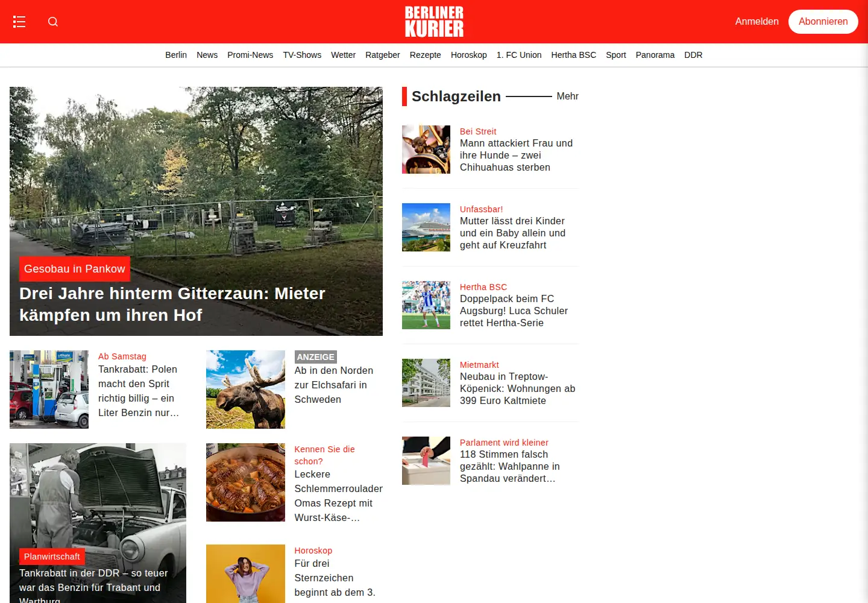Image resolution: width=868 pixels, height=603 pixels.
Task: Click the horoscope woman thumbnail
Action: pyautogui.click(x=245, y=573)
